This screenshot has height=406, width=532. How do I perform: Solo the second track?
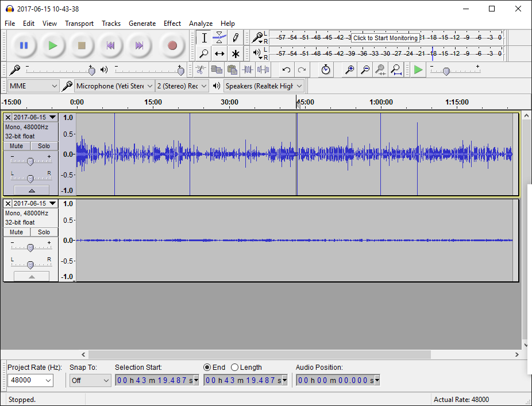pyautogui.click(x=44, y=233)
